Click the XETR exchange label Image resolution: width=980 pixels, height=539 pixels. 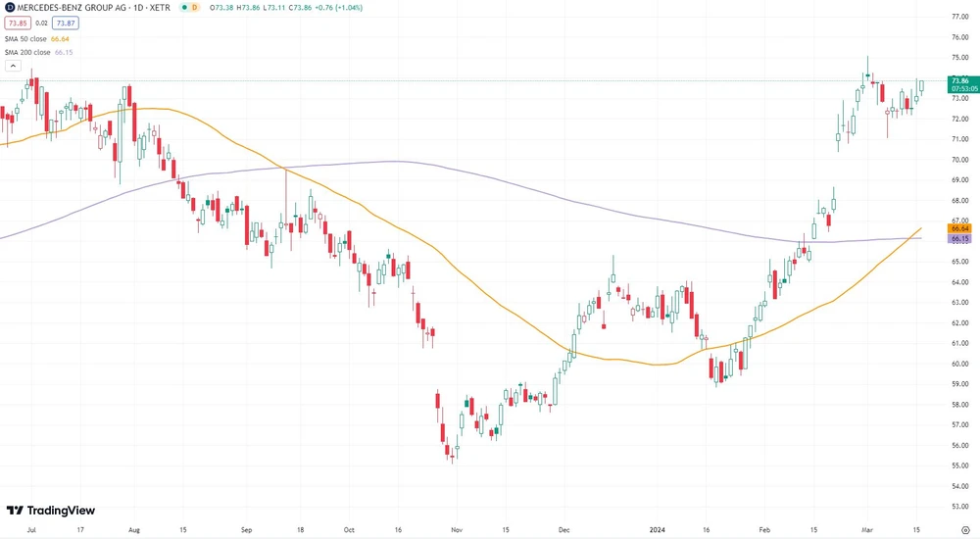pyautogui.click(x=162, y=8)
